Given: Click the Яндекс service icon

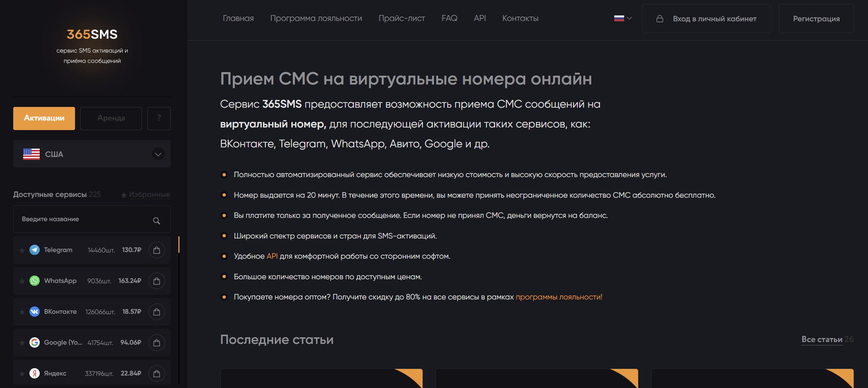Looking at the screenshot, I should click(x=35, y=373).
